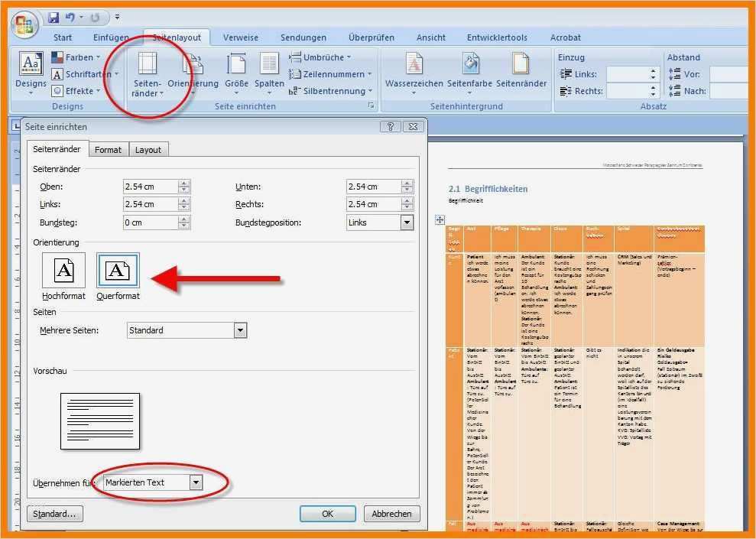This screenshot has width=756, height=539.
Task: Switch to the Entwicklertools ribbon tab
Action: click(x=497, y=37)
